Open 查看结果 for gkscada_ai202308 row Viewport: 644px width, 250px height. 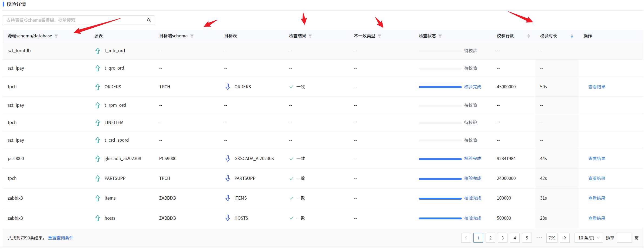pos(597,159)
